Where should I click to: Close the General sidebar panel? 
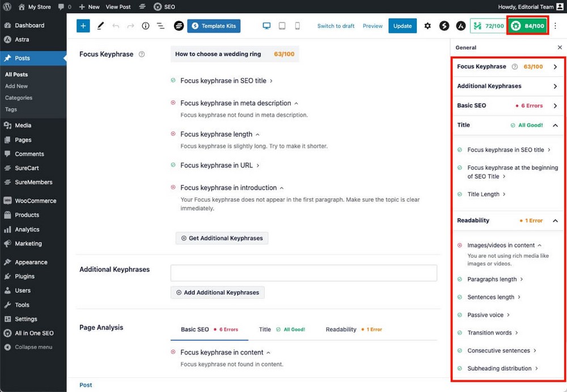click(560, 48)
